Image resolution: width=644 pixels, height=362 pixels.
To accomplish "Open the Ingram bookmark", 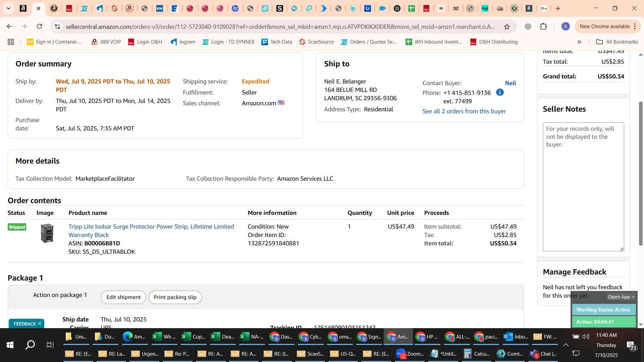I will [183, 42].
